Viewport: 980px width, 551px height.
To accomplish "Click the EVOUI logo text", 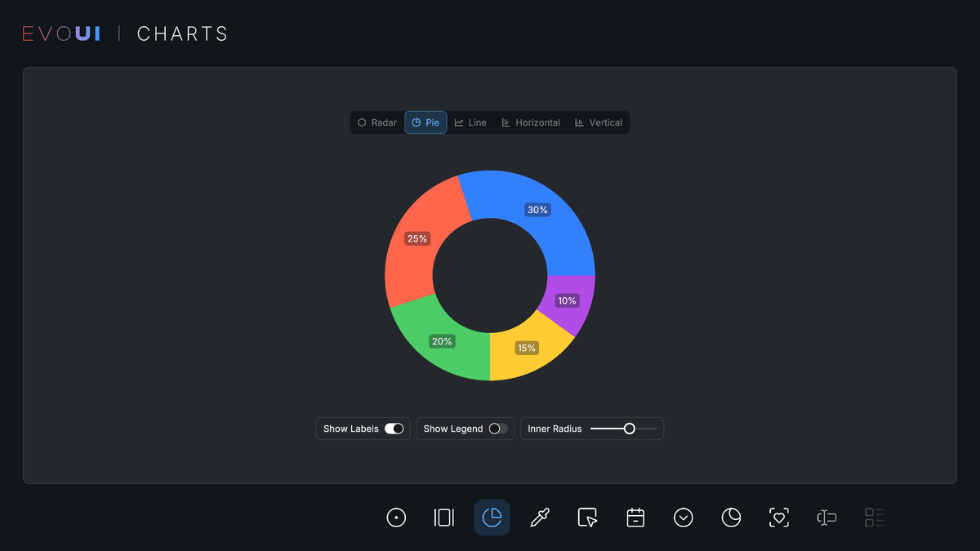I will pyautogui.click(x=60, y=33).
